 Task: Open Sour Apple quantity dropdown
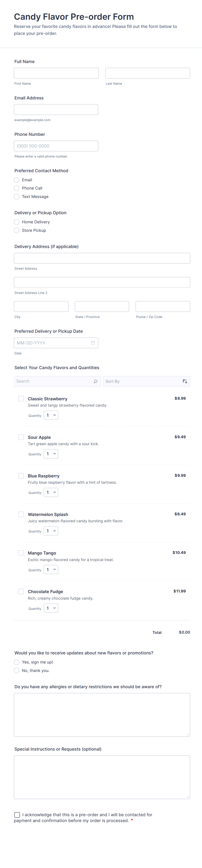[51, 454]
